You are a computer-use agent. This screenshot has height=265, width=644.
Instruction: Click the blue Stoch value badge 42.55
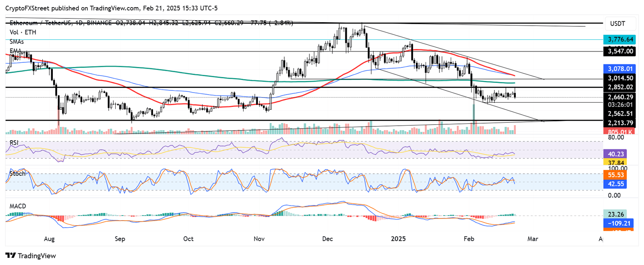point(615,183)
